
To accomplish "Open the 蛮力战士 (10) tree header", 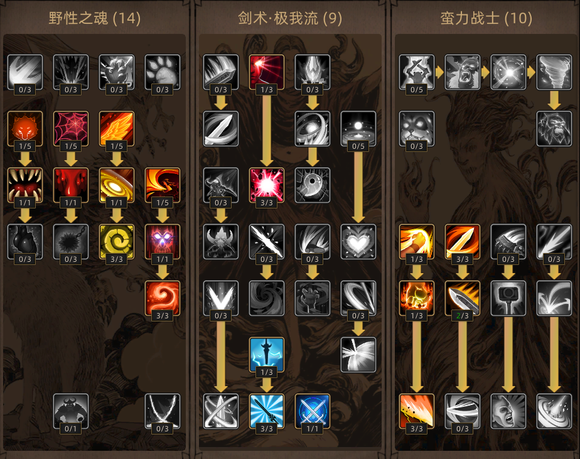I will 486,18.
